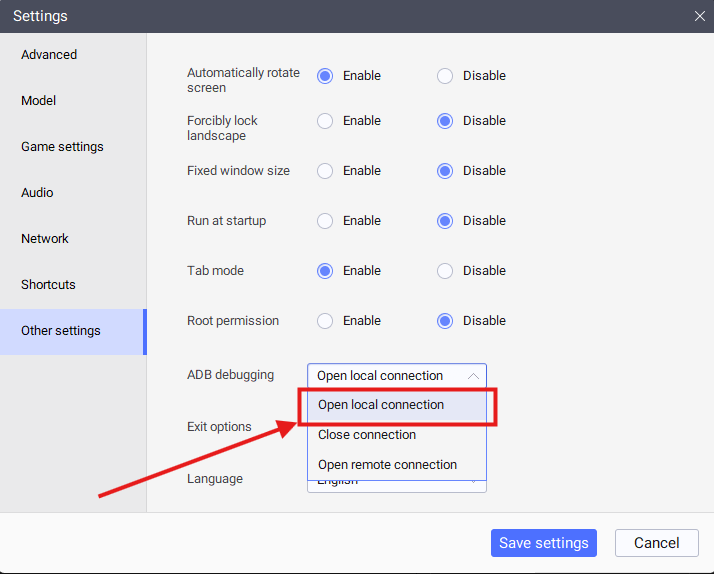Select the Network tab
This screenshot has width=714, height=574.
coord(73,239)
